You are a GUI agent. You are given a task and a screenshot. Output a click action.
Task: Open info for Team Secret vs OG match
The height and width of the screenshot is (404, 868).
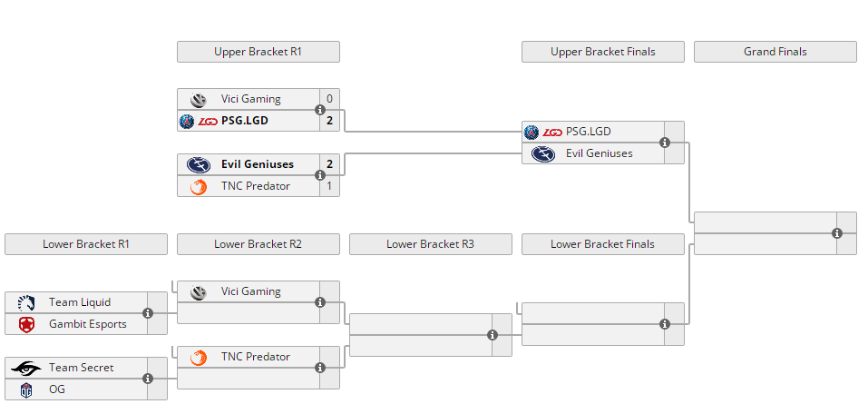click(x=148, y=379)
